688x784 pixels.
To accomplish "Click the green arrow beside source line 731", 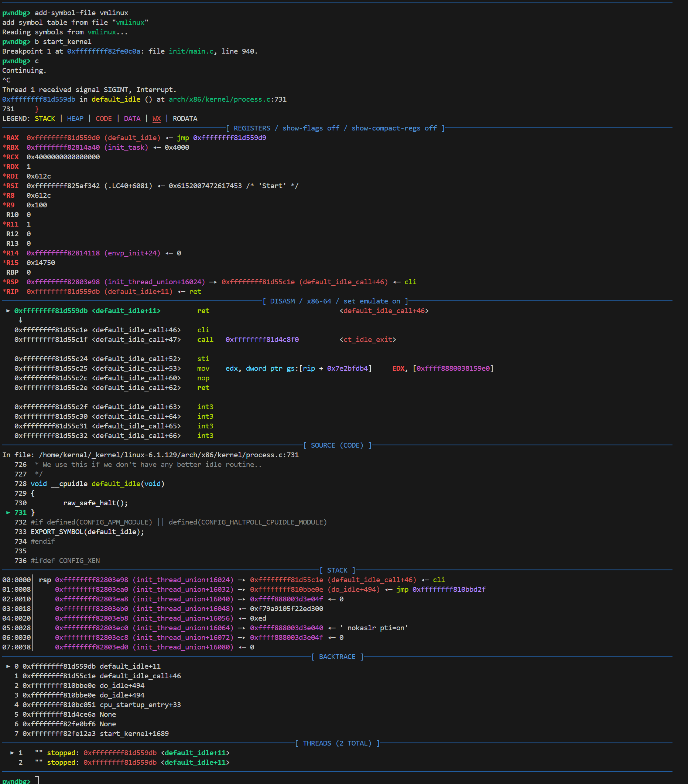I will (x=8, y=512).
